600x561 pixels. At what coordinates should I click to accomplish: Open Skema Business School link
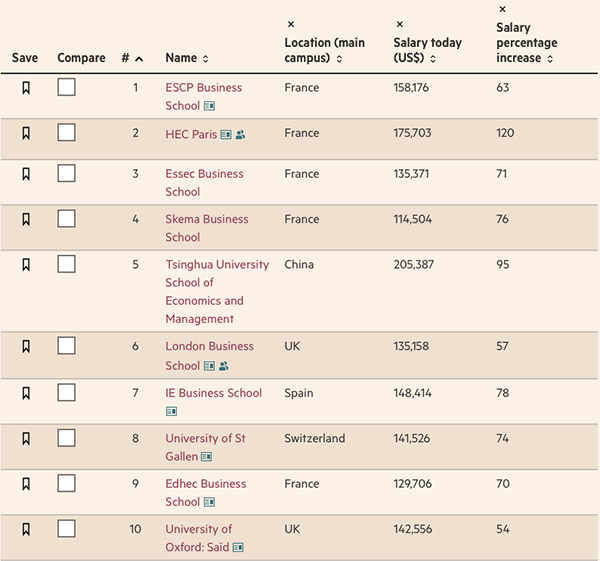coord(207,228)
